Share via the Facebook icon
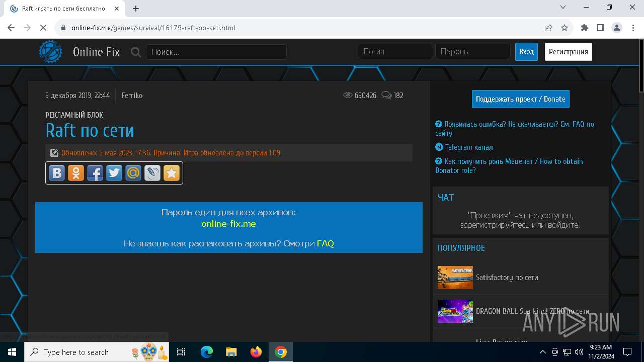This screenshot has width=644, height=362. [95, 173]
